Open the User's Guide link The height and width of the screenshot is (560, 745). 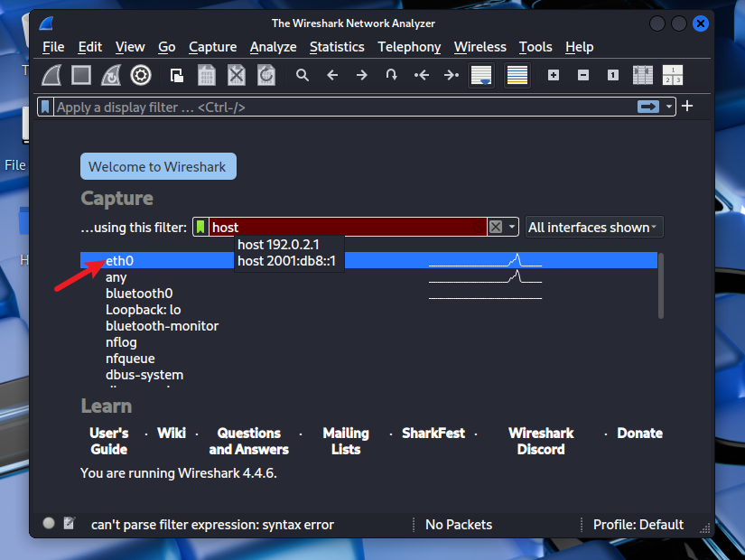click(x=108, y=441)
